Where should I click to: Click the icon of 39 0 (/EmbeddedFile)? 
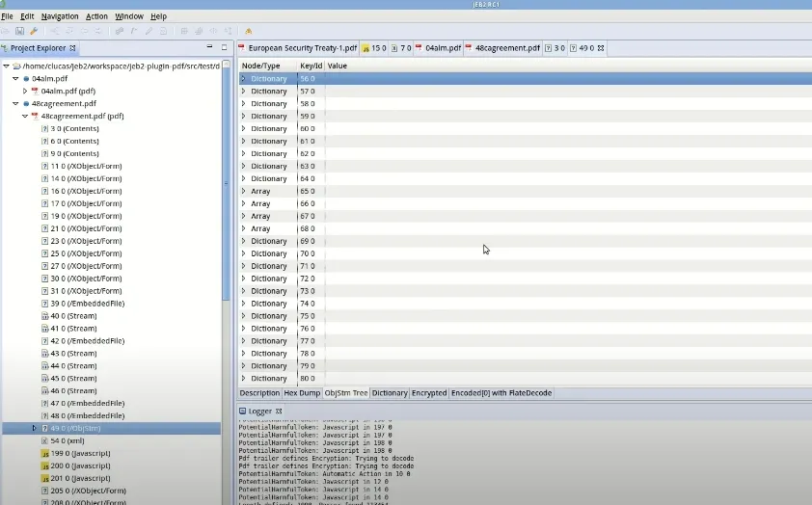pos(45,304)
